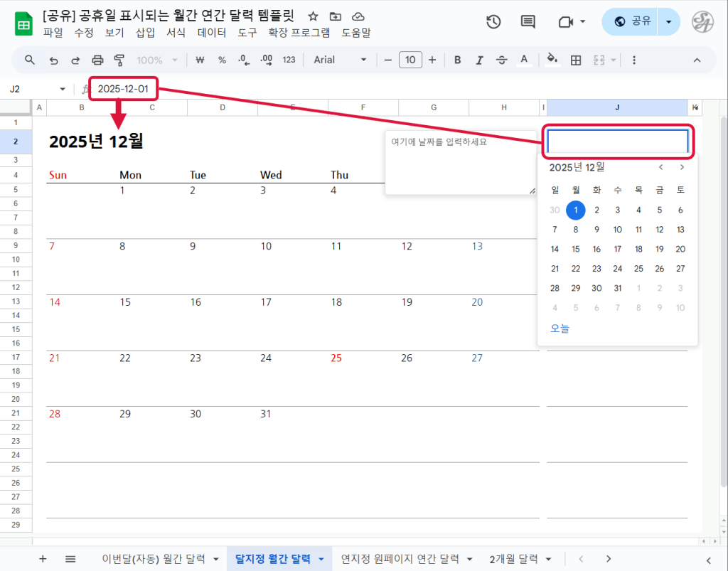Open the fill color picker
728x571 pixels.
pyautogui.click(x=552, y=60)
